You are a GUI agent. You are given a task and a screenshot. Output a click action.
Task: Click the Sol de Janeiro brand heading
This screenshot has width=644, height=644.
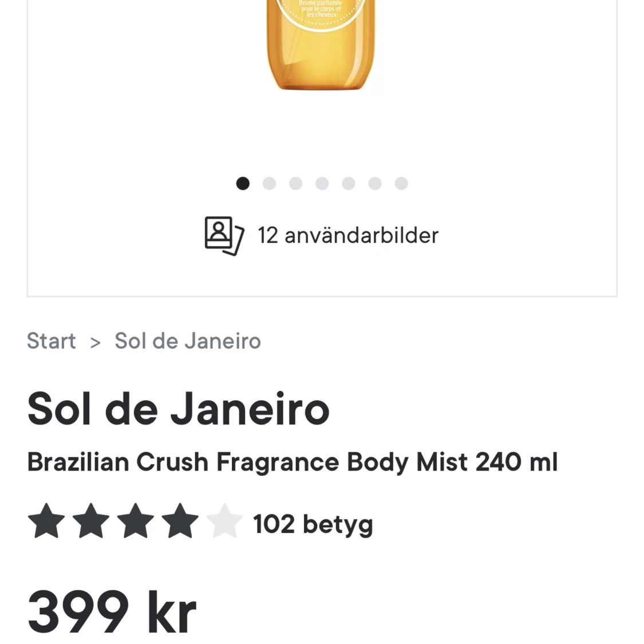click(178, 408)
